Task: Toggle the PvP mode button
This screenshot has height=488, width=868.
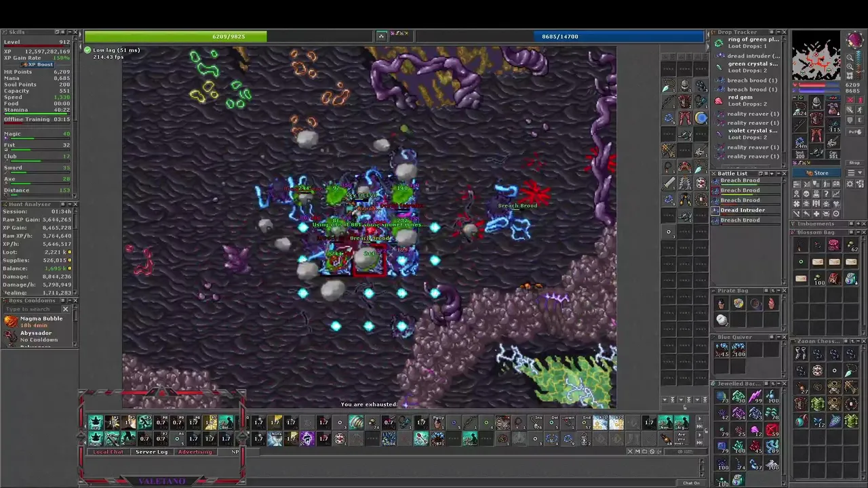Action: (854, 132)
